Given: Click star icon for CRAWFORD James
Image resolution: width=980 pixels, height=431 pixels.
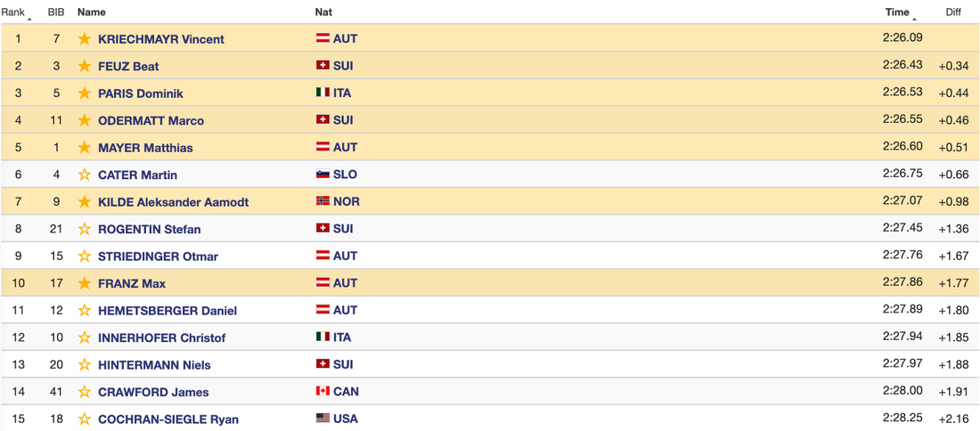Looking at the screenshot, I should (x=85, y=392).
